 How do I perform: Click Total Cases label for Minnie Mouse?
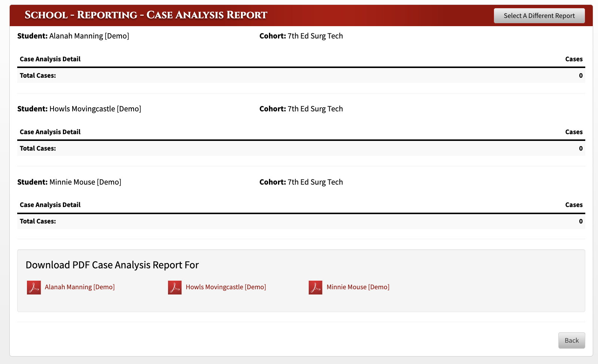pos(38,221)
